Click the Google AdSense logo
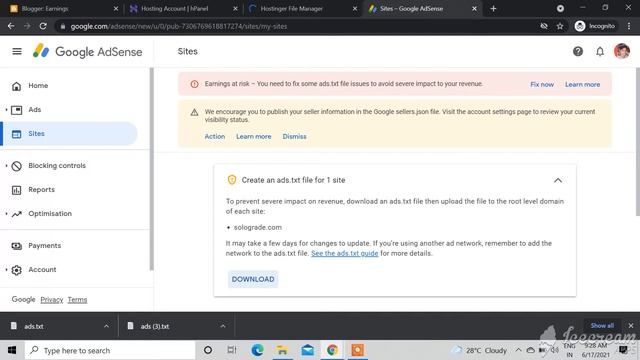The width and height of the screenshot is (640, 360). (87, 51)
